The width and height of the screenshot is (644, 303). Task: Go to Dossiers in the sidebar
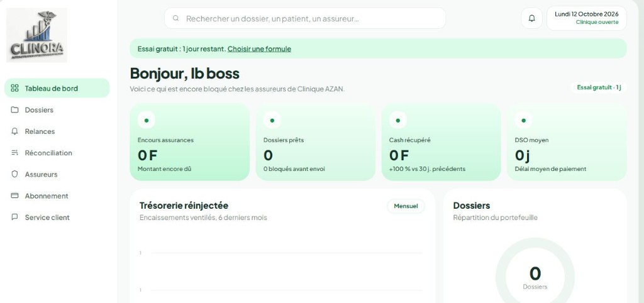[x=57, y=109]
